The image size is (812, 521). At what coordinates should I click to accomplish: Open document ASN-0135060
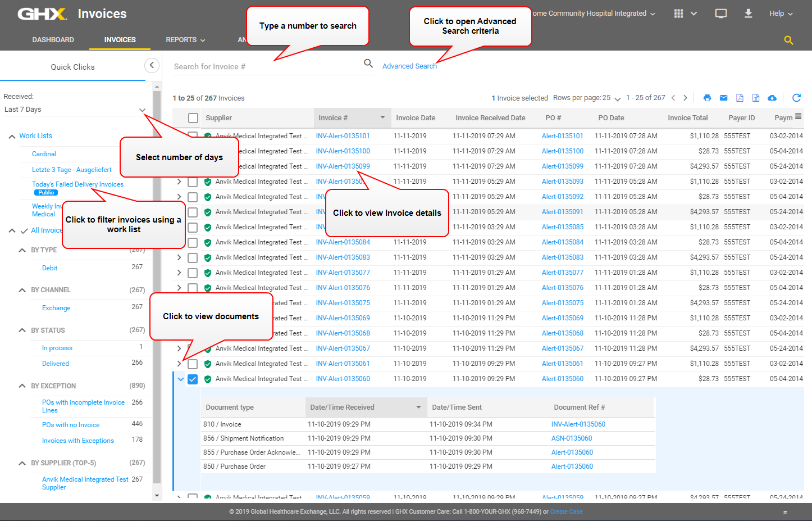point(572,438)
